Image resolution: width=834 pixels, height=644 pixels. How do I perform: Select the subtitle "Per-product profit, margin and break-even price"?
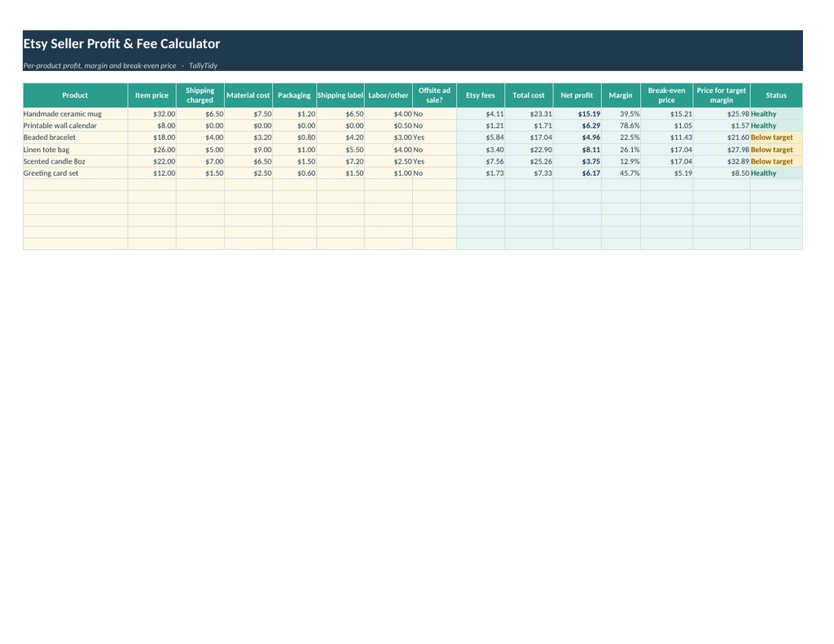(x=99, y=65)
